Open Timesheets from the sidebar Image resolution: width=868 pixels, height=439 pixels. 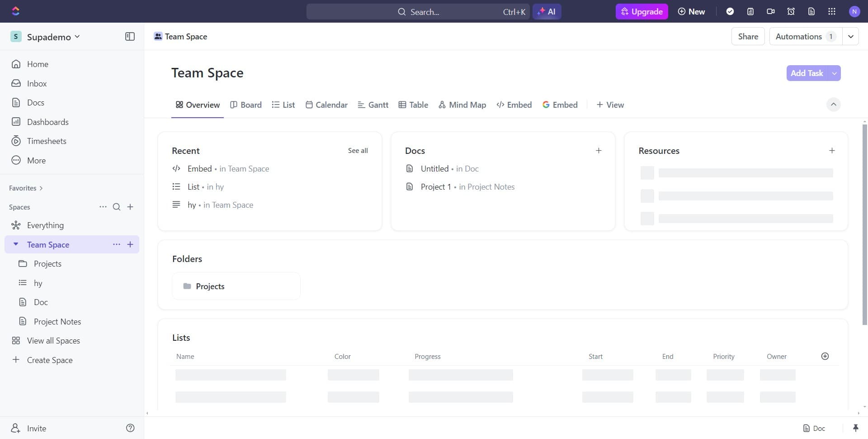pos(47,141)
